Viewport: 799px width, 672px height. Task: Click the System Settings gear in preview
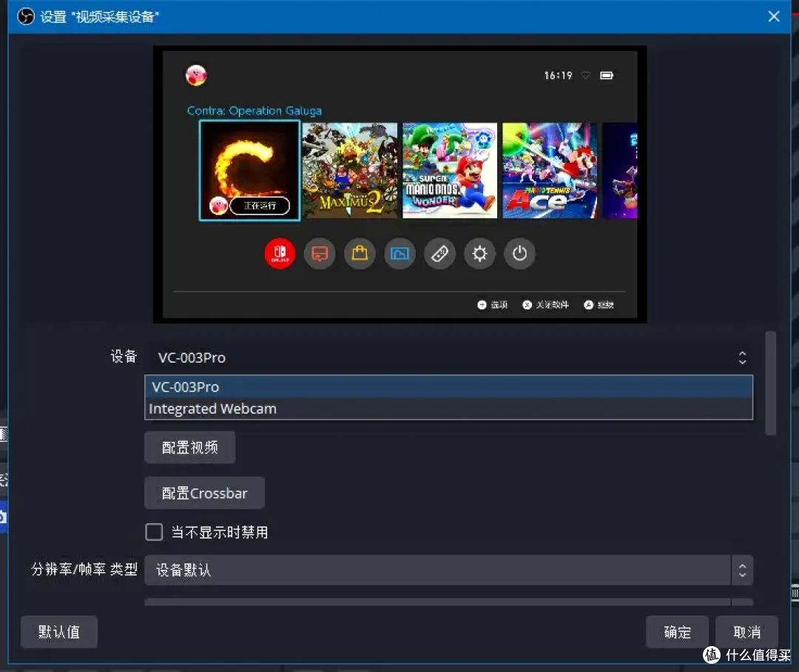pyautogui.click(x=479, y=253)
